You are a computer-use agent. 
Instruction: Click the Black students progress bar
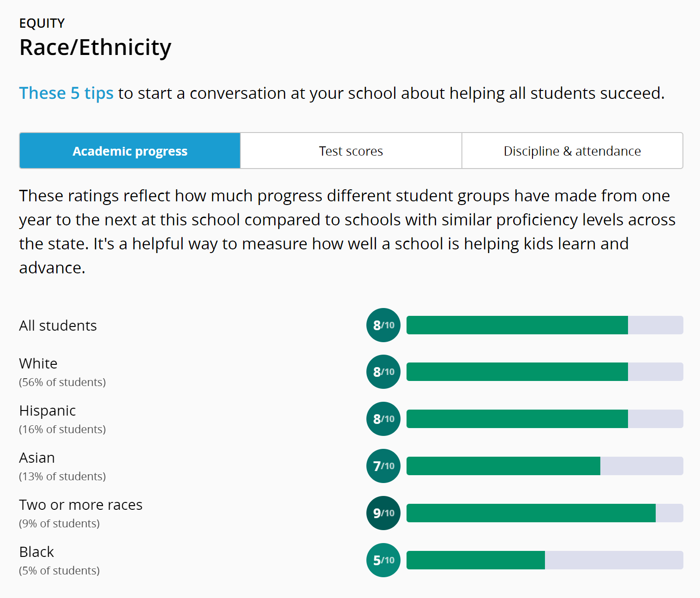pyautogui.click(x=544, y=560)
